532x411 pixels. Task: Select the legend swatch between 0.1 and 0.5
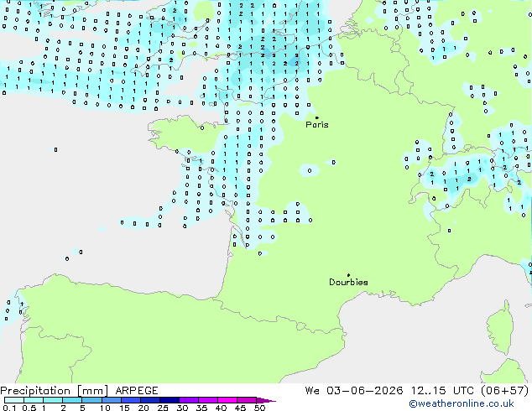tap(14, 400)
